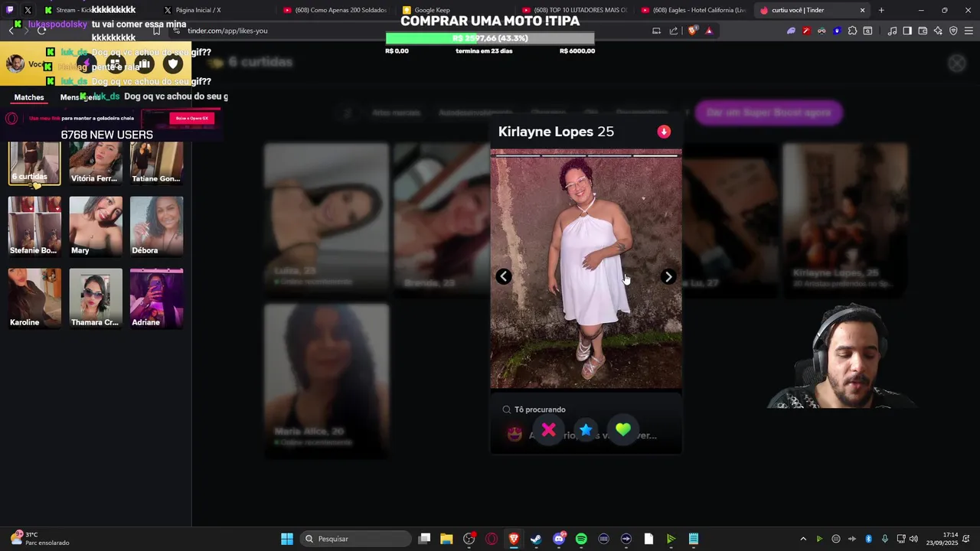Open File Explorer from the taskbar
The image size is (980, 551).
pos(446,539)
